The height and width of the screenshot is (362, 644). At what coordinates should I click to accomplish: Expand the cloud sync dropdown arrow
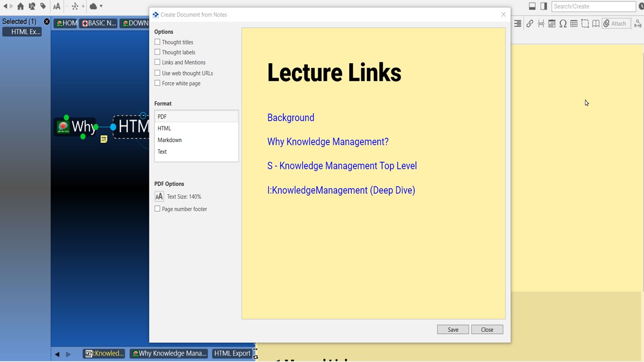(x=101, y=7)
